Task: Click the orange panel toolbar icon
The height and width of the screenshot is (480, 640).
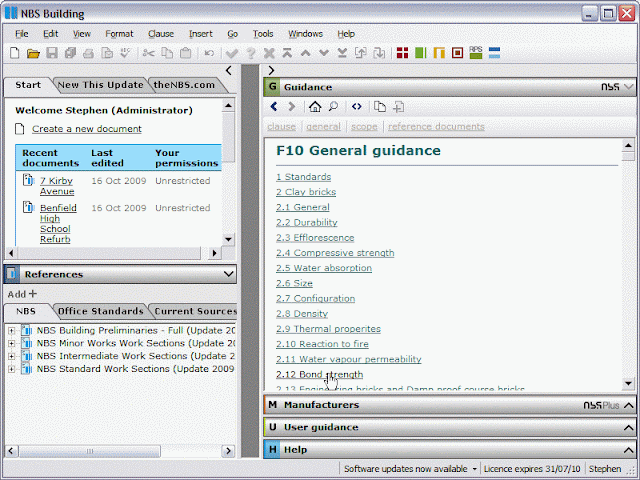Action: click(x=439, y=53)
